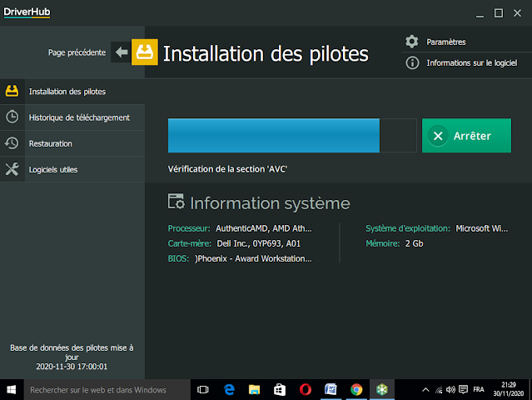Switch to the Word document in the taskbar

(331, 389)
